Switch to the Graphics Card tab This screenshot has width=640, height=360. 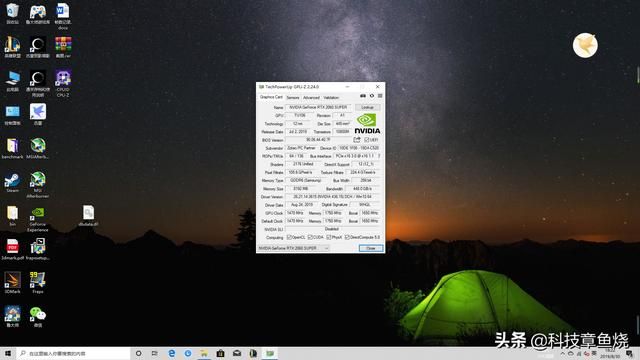click(271, 97)
